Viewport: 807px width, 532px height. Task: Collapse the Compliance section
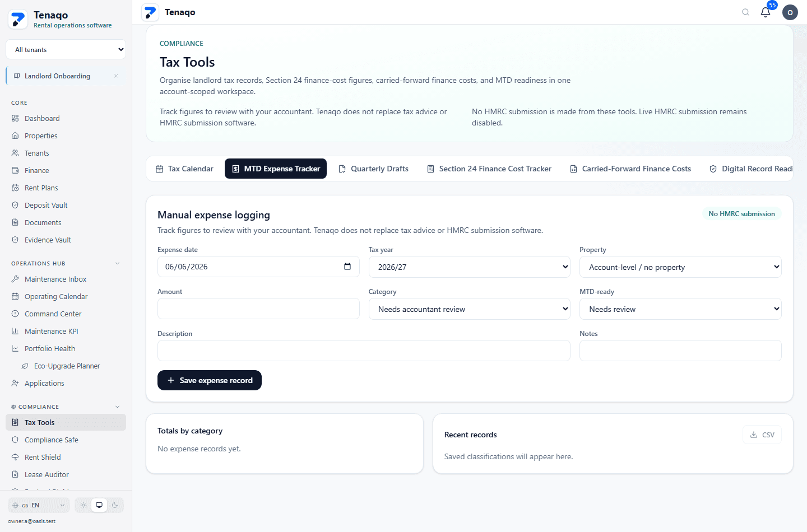pyautogui.click(x=117, y=407)
